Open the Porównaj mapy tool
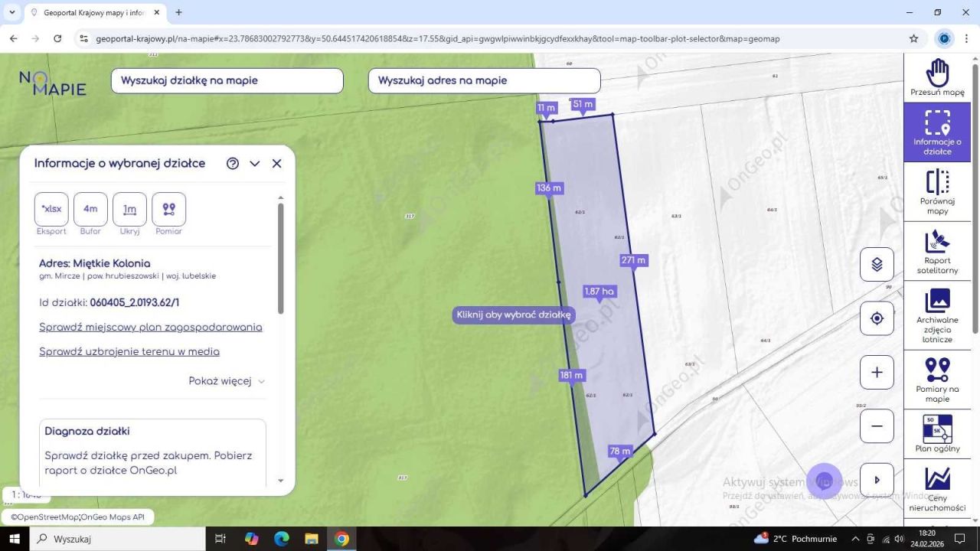 click(937, 191)
